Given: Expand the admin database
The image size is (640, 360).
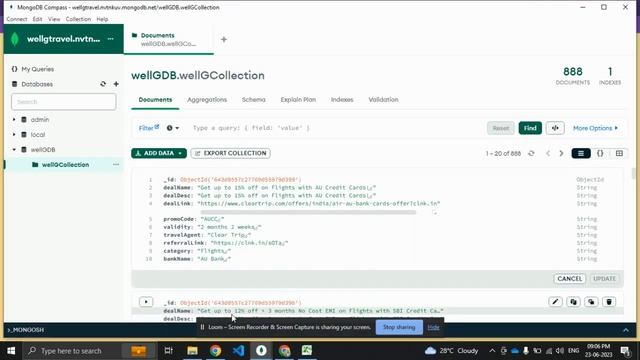Looking at the screenshot, I should [x=14, y=120].
